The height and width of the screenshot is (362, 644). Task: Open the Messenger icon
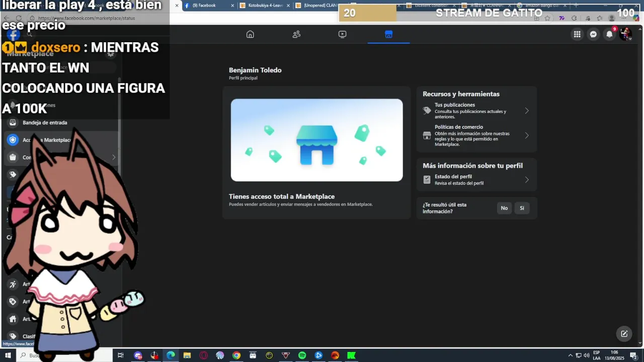(593, 34)
